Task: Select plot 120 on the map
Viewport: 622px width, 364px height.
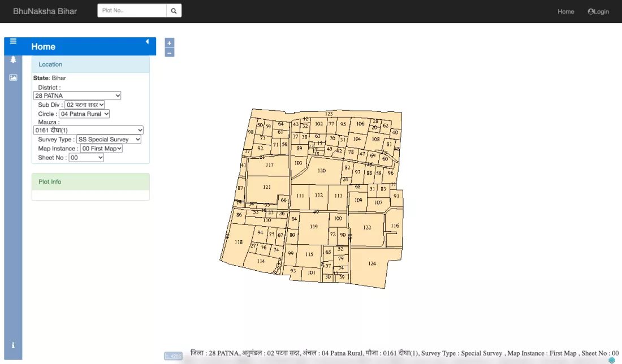Action: click(322, 171)
